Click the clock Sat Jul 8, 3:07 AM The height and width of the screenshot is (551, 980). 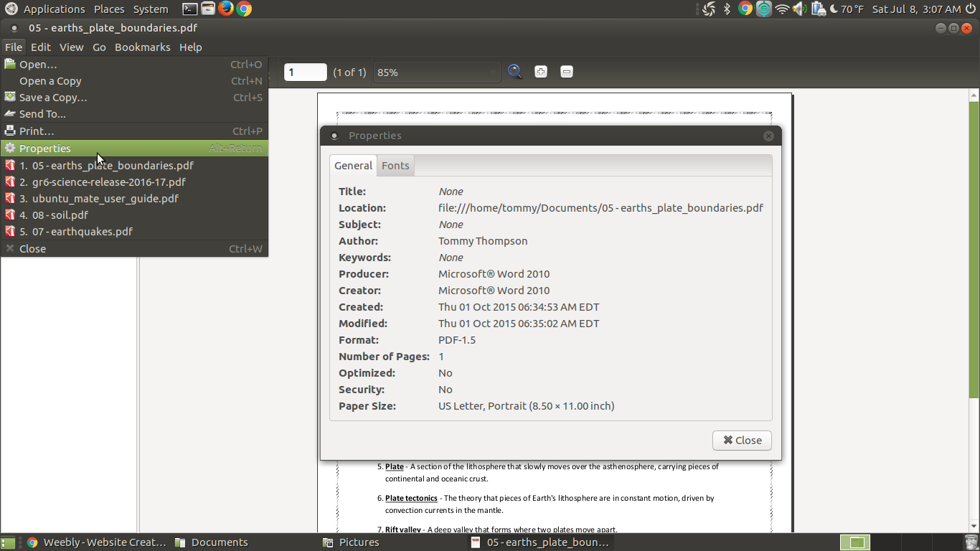point(916,9)
